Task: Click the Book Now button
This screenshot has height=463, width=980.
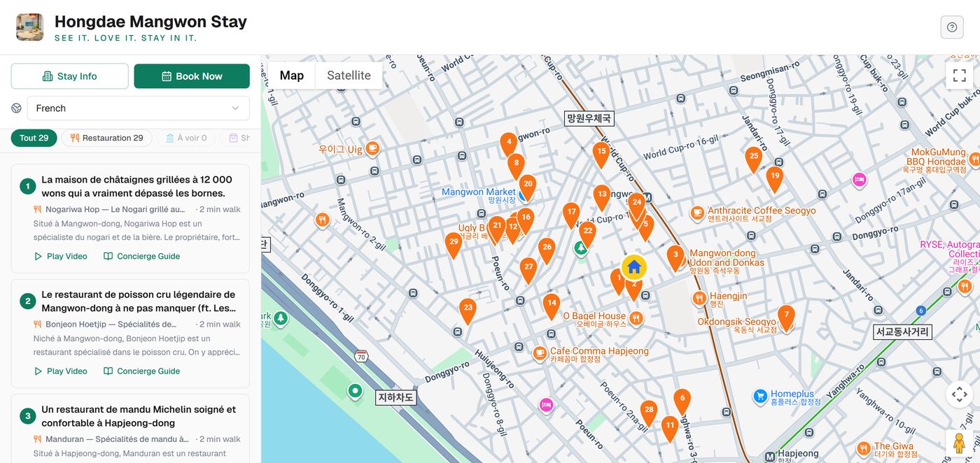Action: pyautogui.click(x=192, y=76)
